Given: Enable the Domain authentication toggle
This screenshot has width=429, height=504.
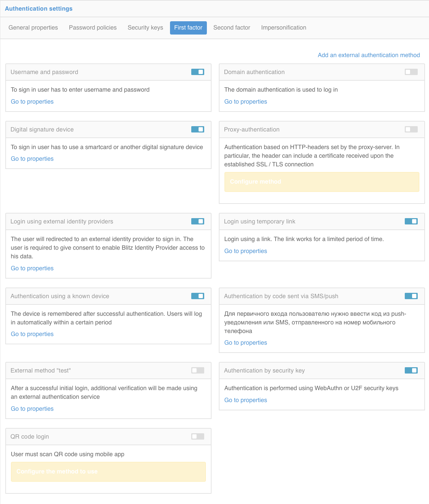Looking at the screenshot, I should (411, 72).
